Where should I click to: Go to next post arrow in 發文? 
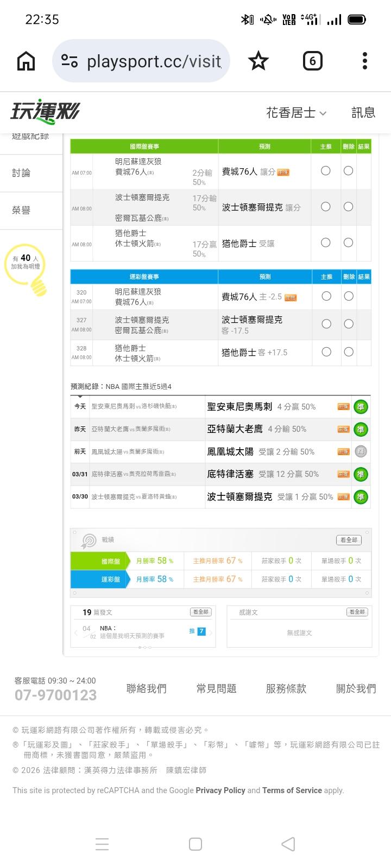tap(211, 632)
